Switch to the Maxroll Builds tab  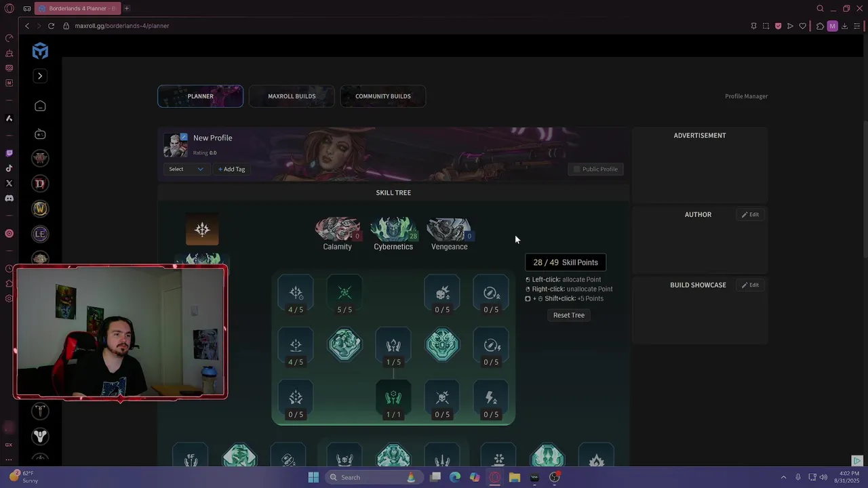click(x=292, y=96)
